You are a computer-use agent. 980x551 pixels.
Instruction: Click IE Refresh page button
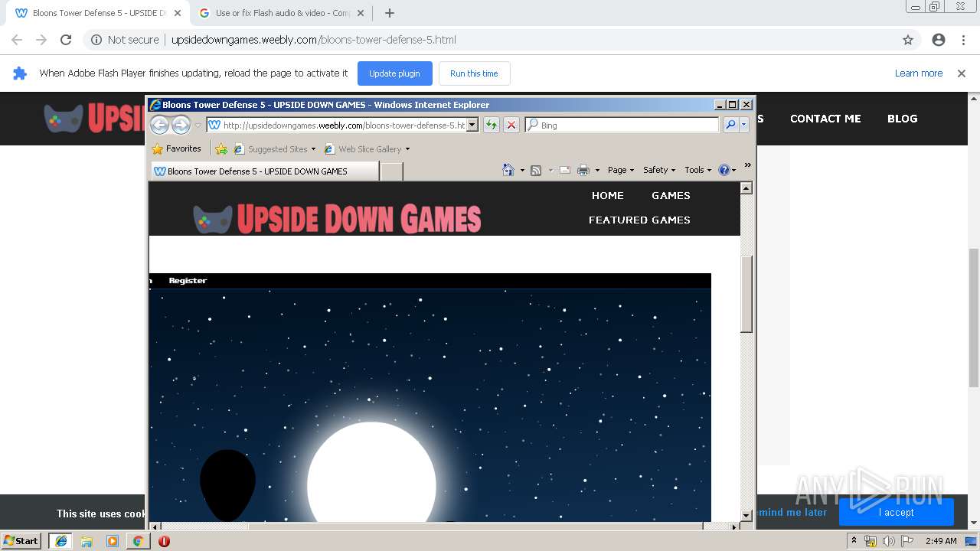pos(491,125)
